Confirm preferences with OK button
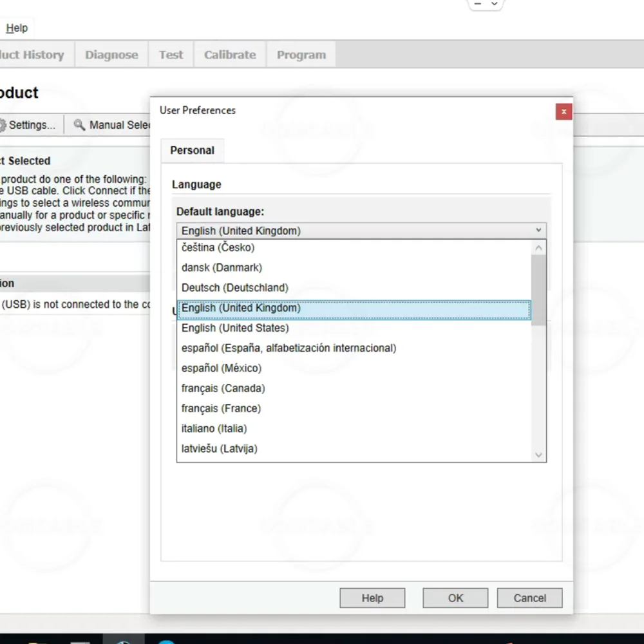Image resolution: width=644 pixels, height=644 pixels. (x=455, y=598)
